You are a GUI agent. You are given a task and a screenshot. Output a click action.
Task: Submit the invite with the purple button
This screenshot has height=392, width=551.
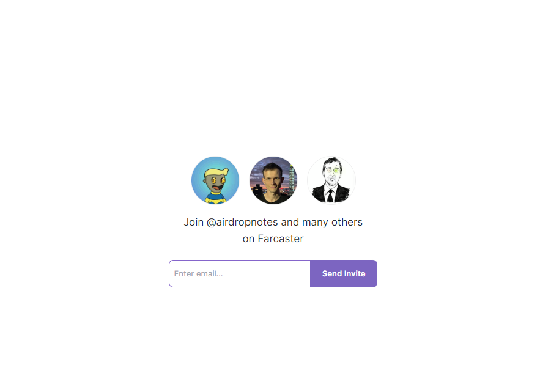coord(344,273)
